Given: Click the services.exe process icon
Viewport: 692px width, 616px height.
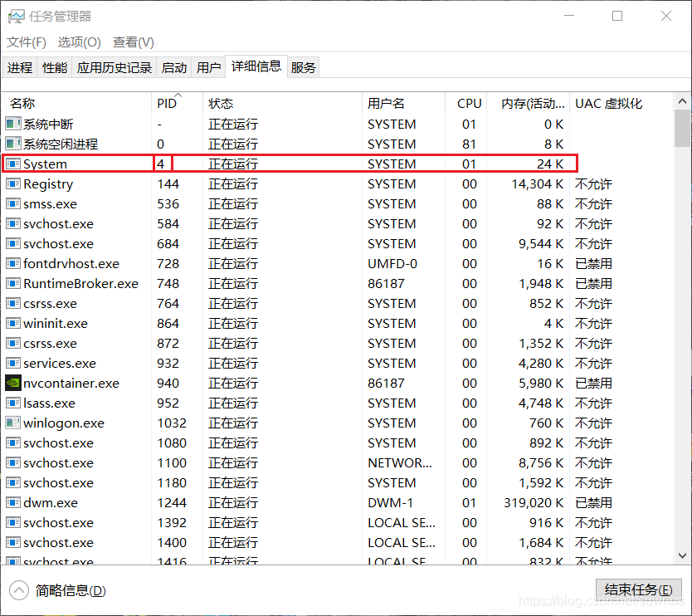Looking at the screenshot, I should pyautogui.click(x=13, y=363).
